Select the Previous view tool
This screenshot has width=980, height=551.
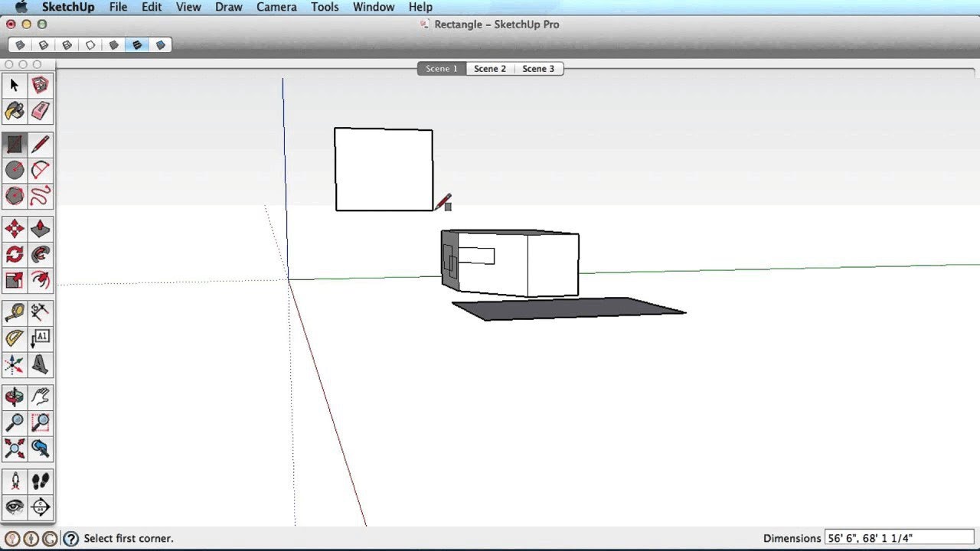(41, 448)
